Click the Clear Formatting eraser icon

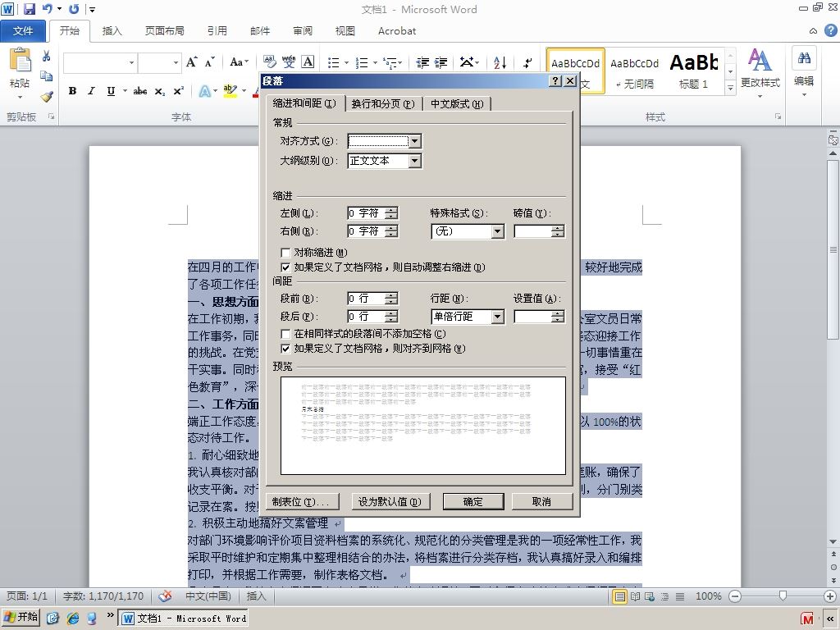(x=269, y=62)
